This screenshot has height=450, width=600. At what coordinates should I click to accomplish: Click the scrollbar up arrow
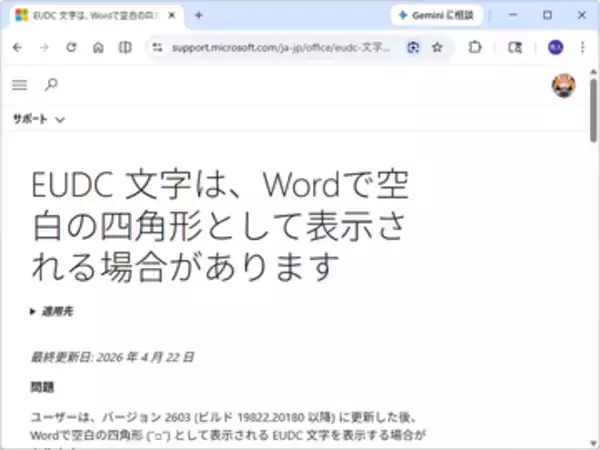593,72
